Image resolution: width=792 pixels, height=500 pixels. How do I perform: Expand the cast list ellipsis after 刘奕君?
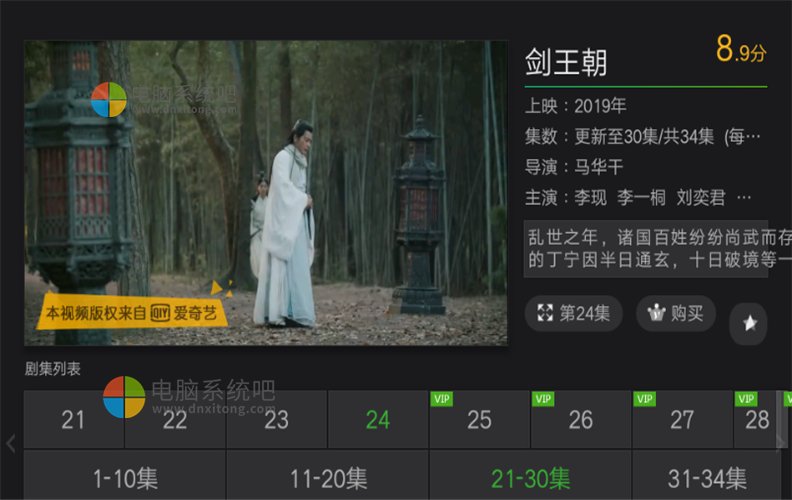coord(744,198)
